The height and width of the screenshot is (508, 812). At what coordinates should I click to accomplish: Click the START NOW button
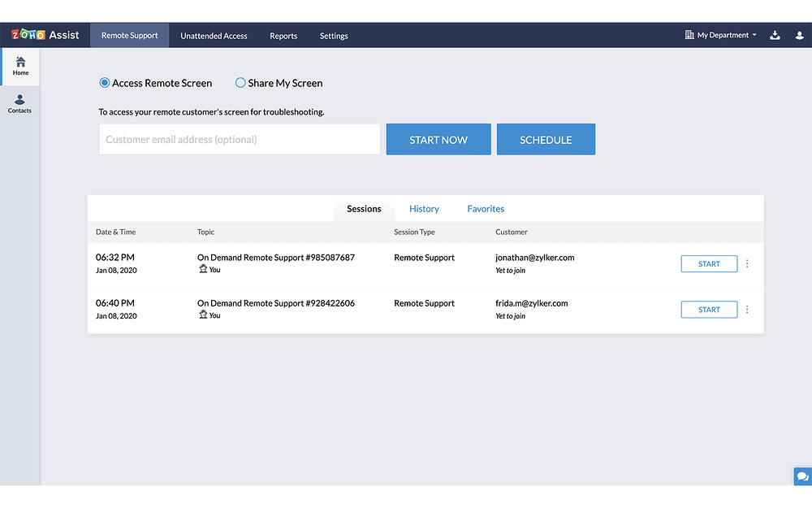438,140
